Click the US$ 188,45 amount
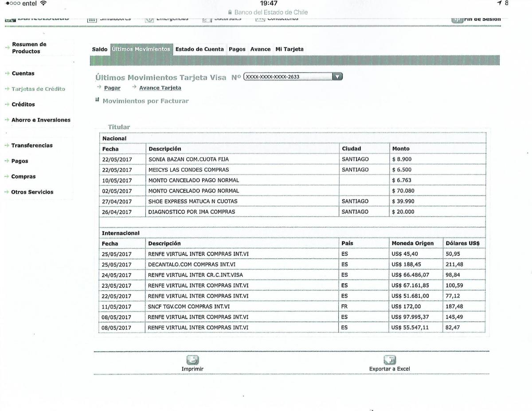The height and width of the screenshot is (411, 532). (407, 264)
